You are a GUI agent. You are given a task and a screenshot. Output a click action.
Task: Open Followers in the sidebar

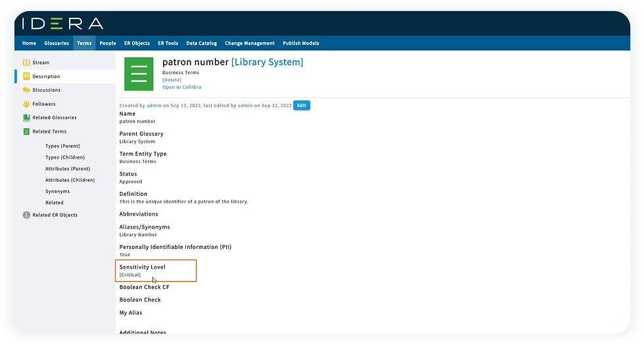coord(44,104)
